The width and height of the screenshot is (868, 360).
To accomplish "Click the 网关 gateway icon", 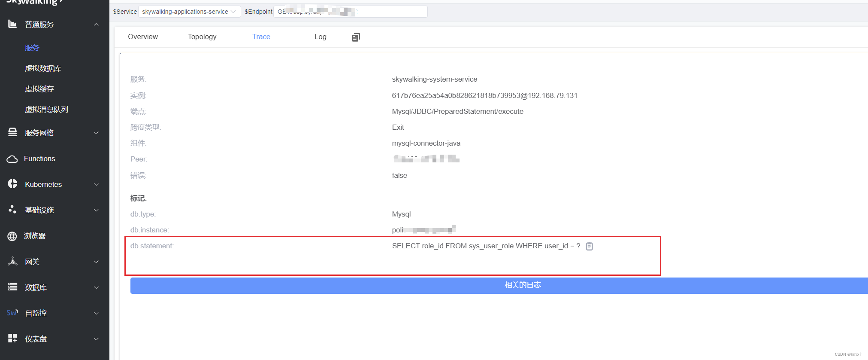I will point(12,261).
